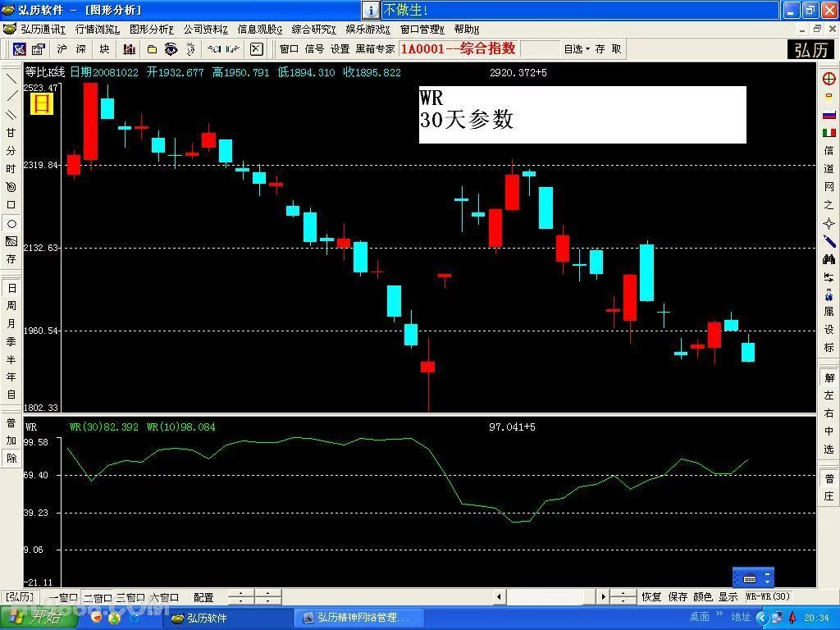Click the 颜色 color button

(x=703, y=597)
